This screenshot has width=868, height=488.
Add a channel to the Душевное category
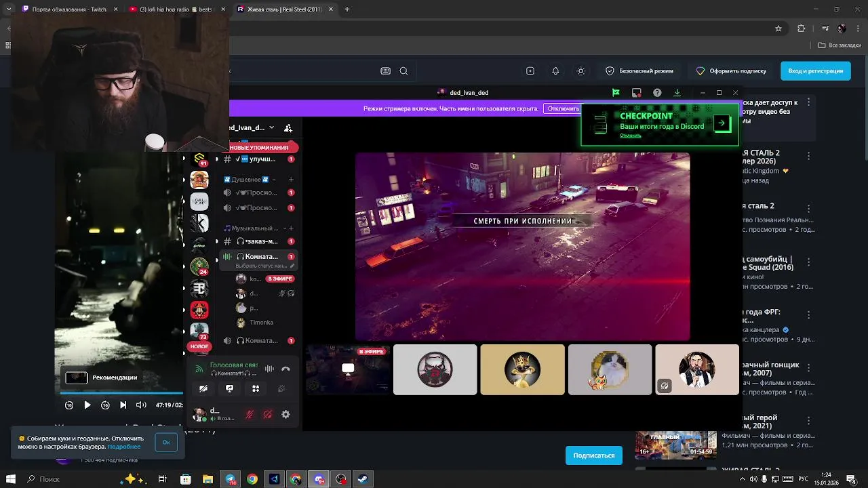pos(291,180)
